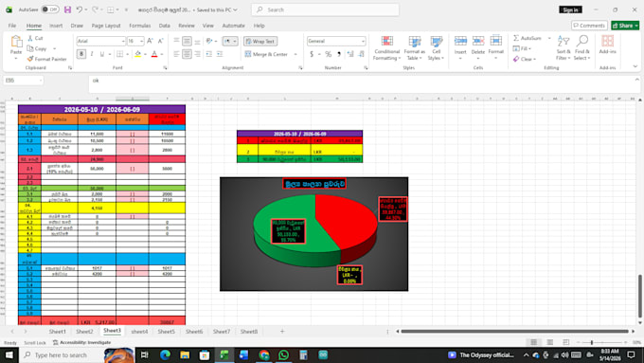The height and width of the screenshot is (363, 644).
Task: Click the Borders icon
Action: click(120, 54)
